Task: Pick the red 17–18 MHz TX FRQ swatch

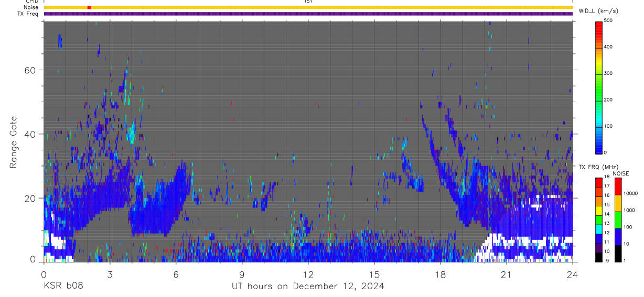Action: [599, 182]
